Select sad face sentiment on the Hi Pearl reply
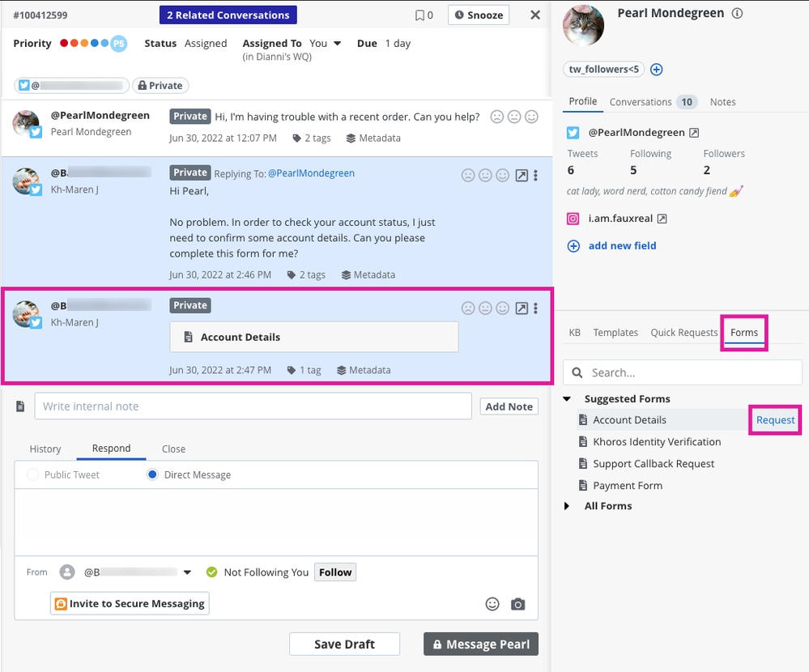The image size is (809, 672). pos(468,176)
